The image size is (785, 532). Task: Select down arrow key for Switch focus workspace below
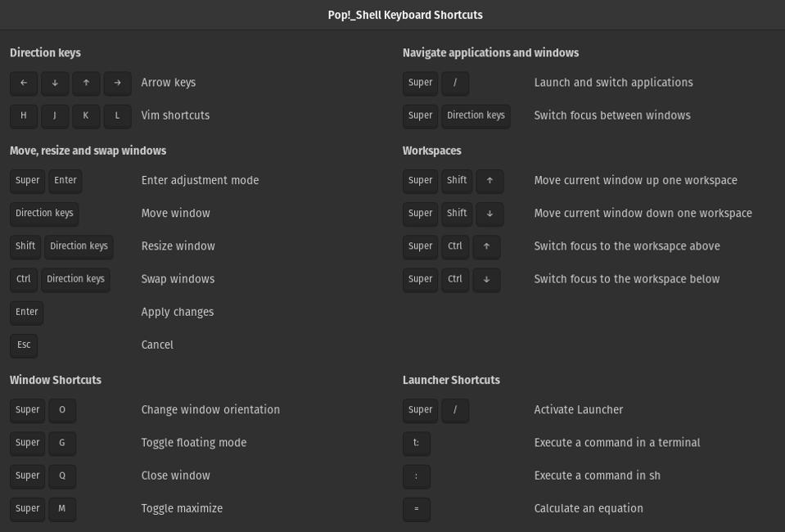point(486,279)
